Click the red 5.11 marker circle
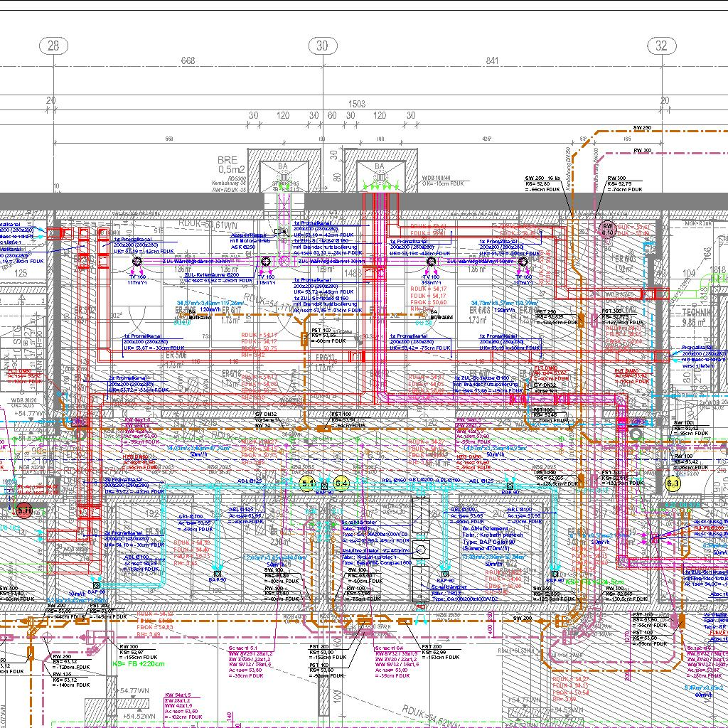Screen dimensions: 728x728 (25, 510)
